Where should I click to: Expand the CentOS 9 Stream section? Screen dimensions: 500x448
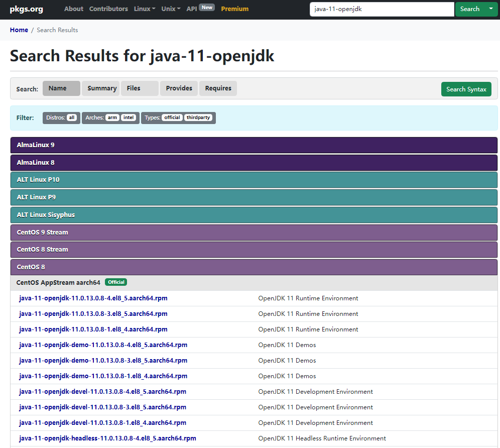point(254,233)
